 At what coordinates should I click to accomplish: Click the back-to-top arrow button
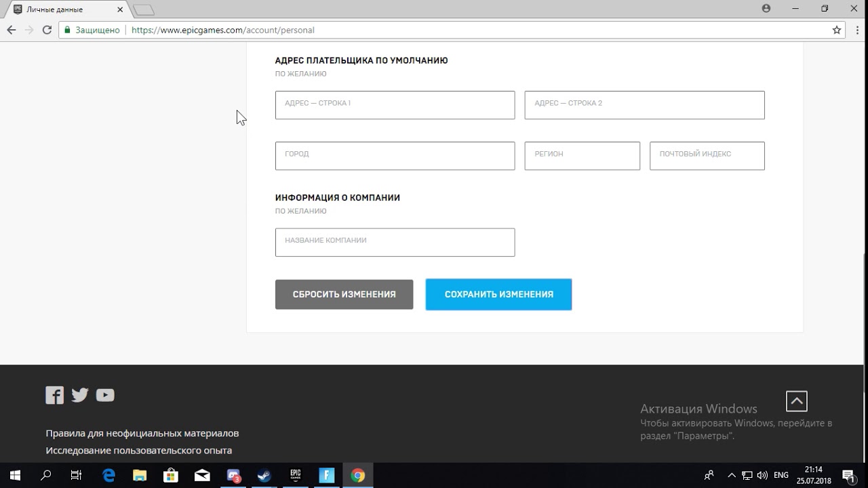797,401
